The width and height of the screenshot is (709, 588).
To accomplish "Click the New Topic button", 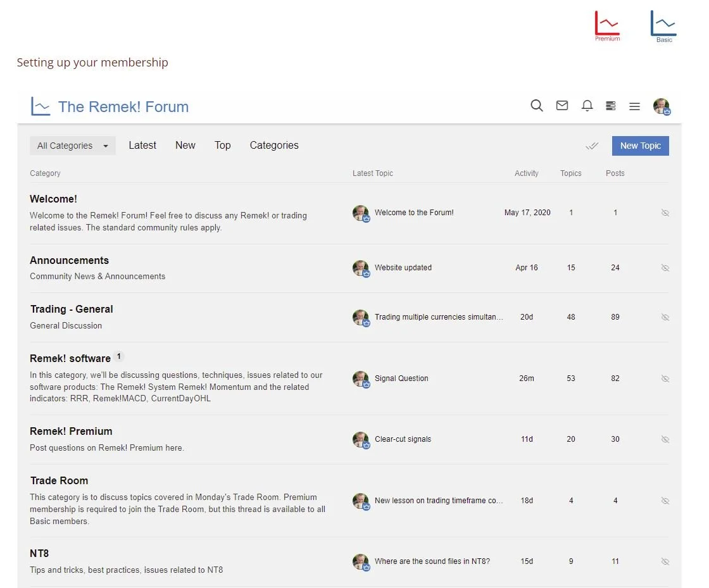I will coord(640,146).
